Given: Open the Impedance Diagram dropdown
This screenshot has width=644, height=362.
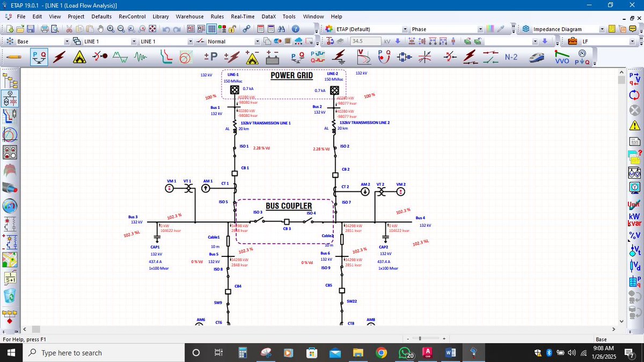Looking at the screenshot, I should click(x=602, y=29).
